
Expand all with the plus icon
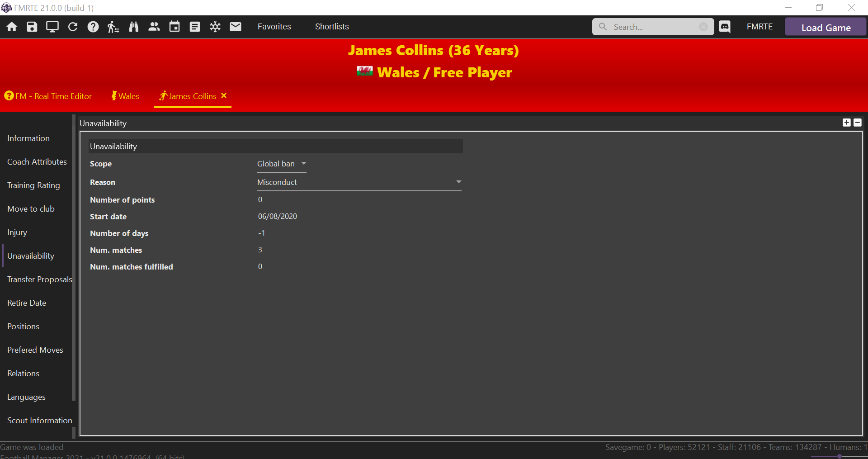click(x=847, y=123)
